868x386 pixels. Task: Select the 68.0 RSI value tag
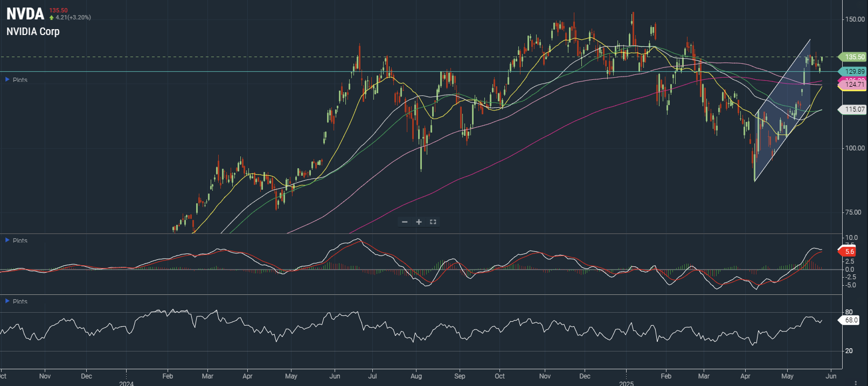pyautogui.click(x=849, y=320)
